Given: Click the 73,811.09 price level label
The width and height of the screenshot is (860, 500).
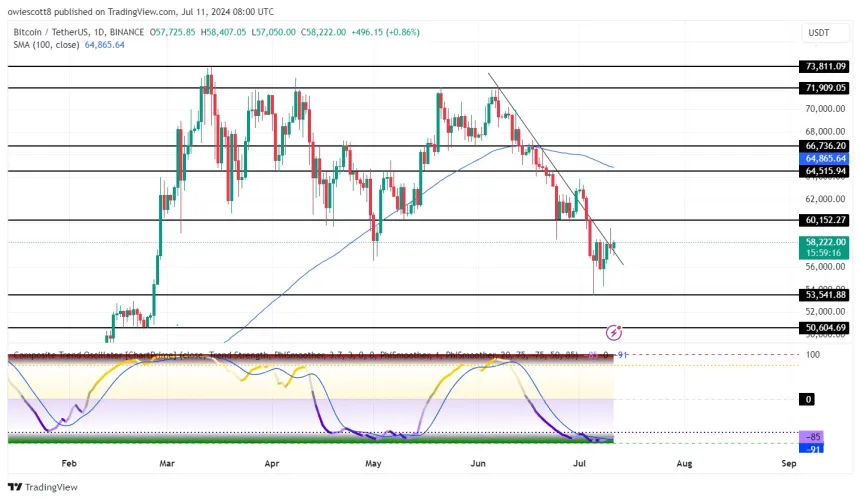Looking at the screenshot, I should (x=825, y=66).
